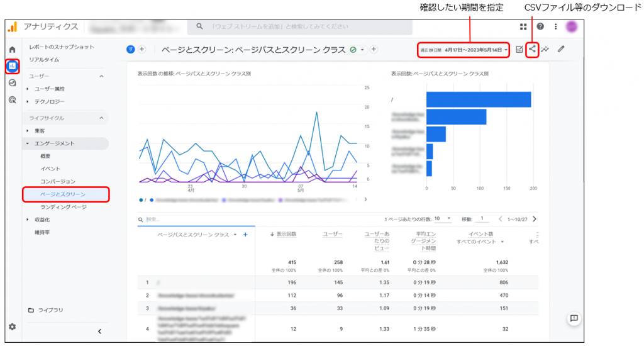Open the more options vertical dots menu

556,26
